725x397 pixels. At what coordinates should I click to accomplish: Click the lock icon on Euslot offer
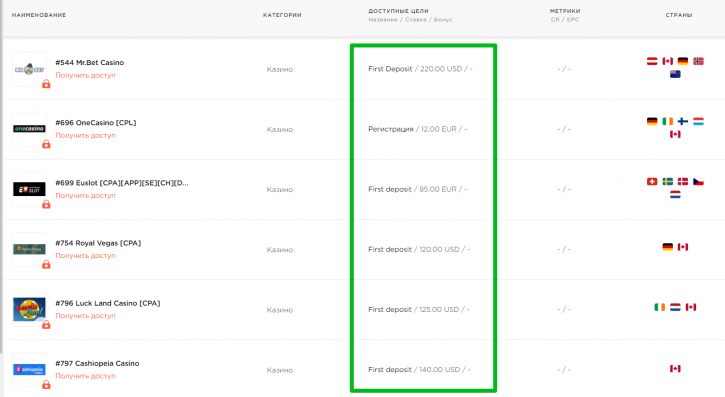tap(46, 204)
